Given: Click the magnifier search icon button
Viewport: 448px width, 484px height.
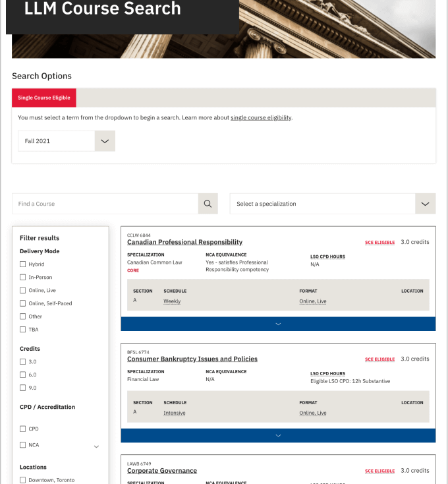Looking at the screenshot, I should coord(208,204).
